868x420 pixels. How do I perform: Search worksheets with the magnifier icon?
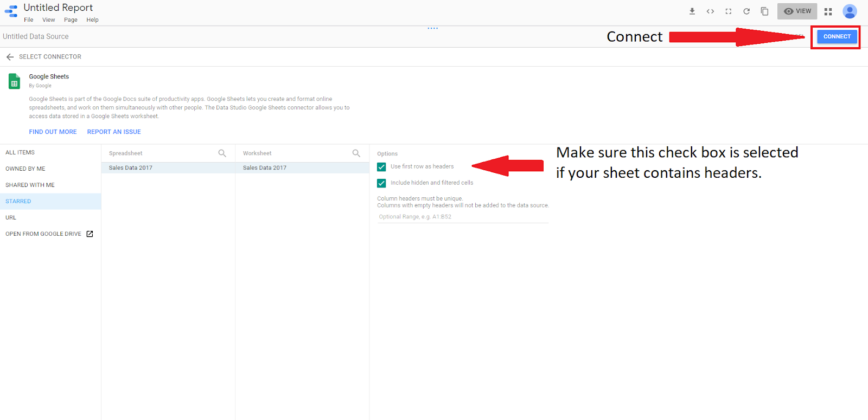pyautogui.click(x=356, y=153)
